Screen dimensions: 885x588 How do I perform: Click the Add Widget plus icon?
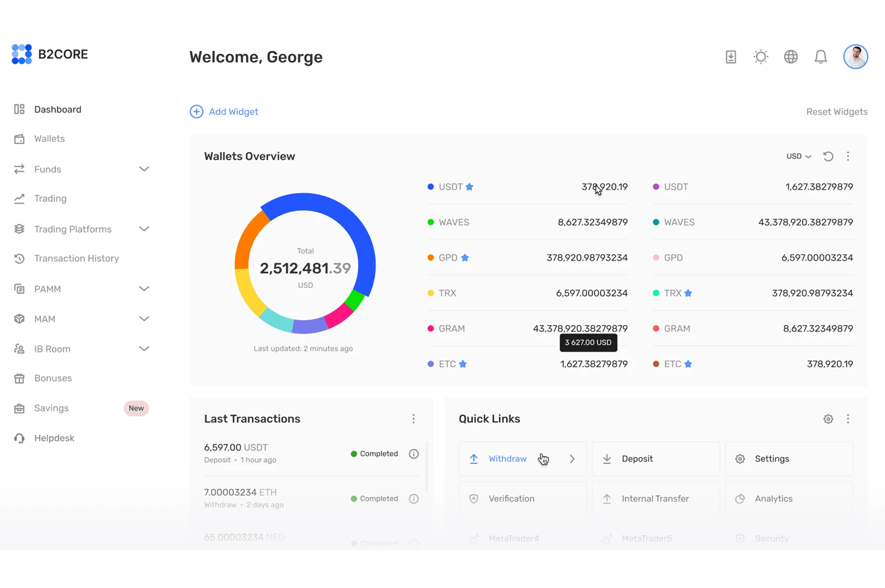point(196,112)
